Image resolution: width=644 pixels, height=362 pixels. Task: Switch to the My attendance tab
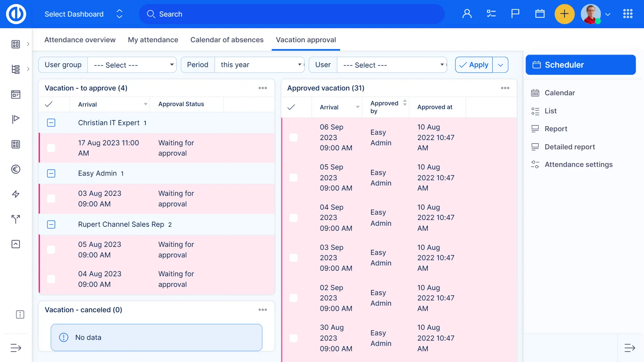click(153, 40)
